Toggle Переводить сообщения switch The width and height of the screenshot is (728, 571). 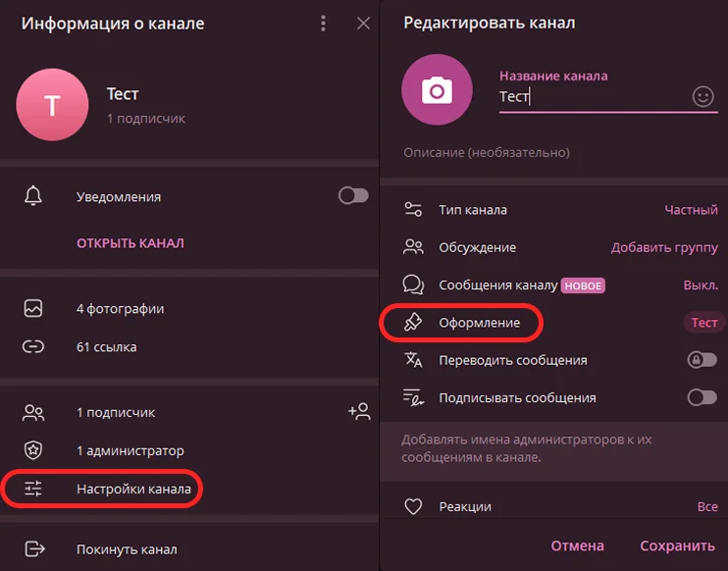pyautogui.click(x=702, y=360)
